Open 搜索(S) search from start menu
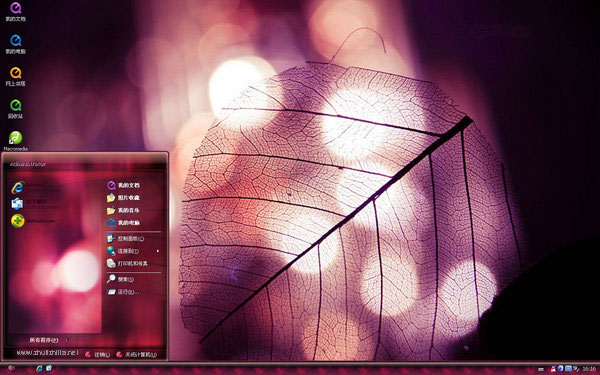The height and width of the screenshot is (375, 600). pyautogui.click(x=121, y=279)
